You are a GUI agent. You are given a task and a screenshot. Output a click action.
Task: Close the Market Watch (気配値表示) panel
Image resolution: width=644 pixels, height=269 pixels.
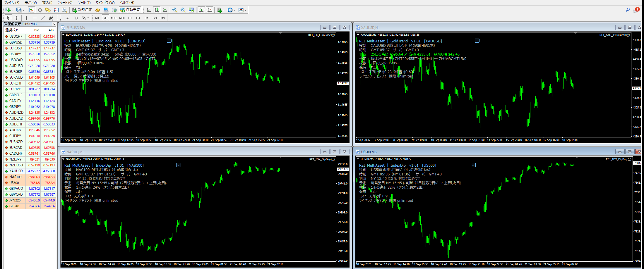click(54, 24)
